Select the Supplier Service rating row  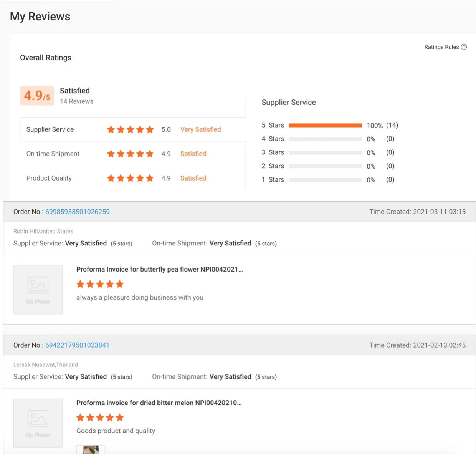[x=133, y=129]
